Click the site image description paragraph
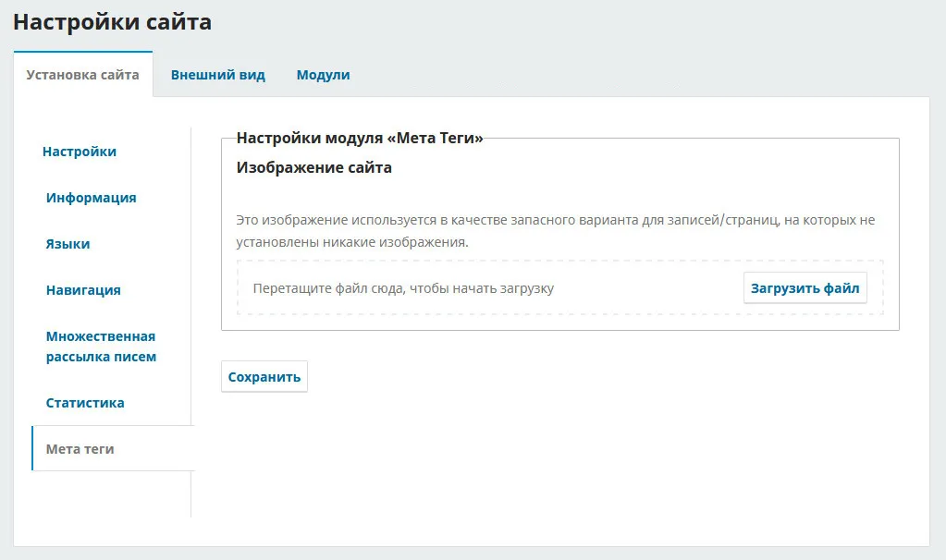 coord(555,231)
